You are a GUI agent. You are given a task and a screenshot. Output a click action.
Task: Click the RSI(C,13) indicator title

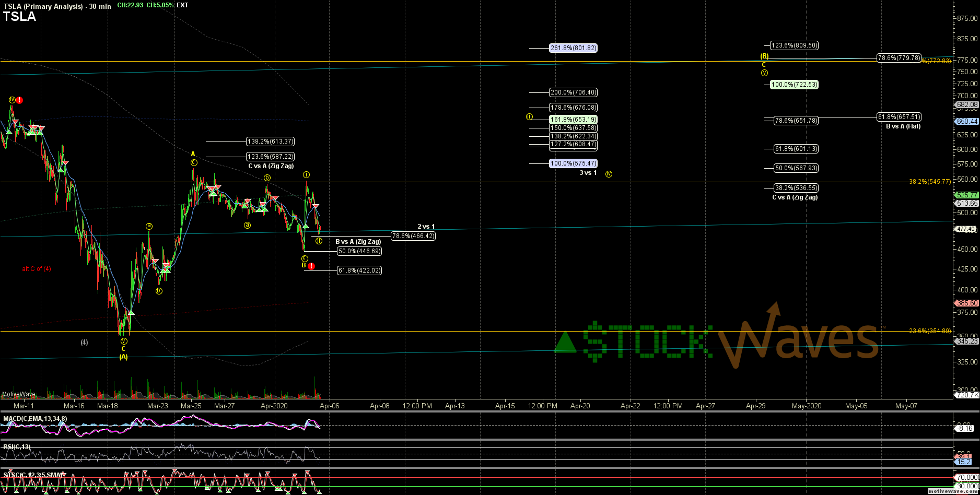coord(17,447)
